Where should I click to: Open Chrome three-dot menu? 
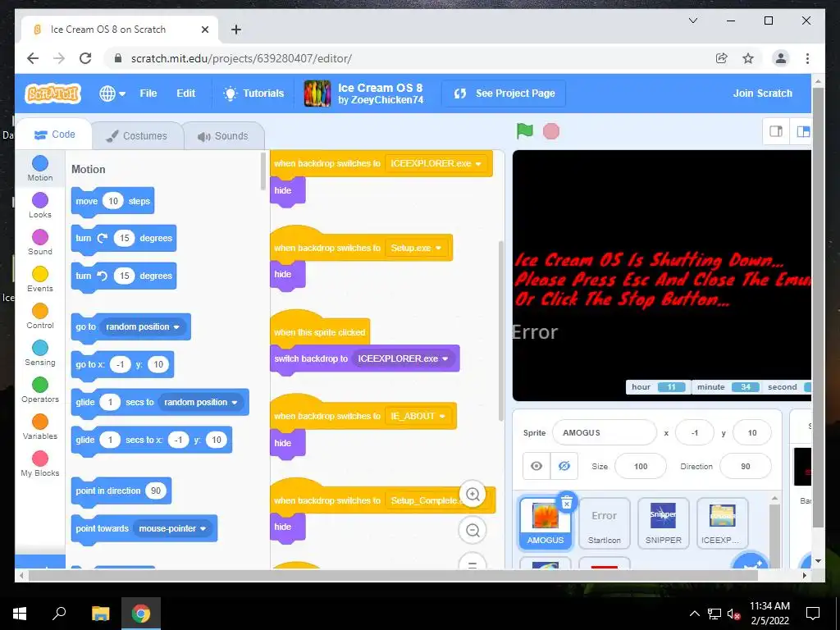807,58
